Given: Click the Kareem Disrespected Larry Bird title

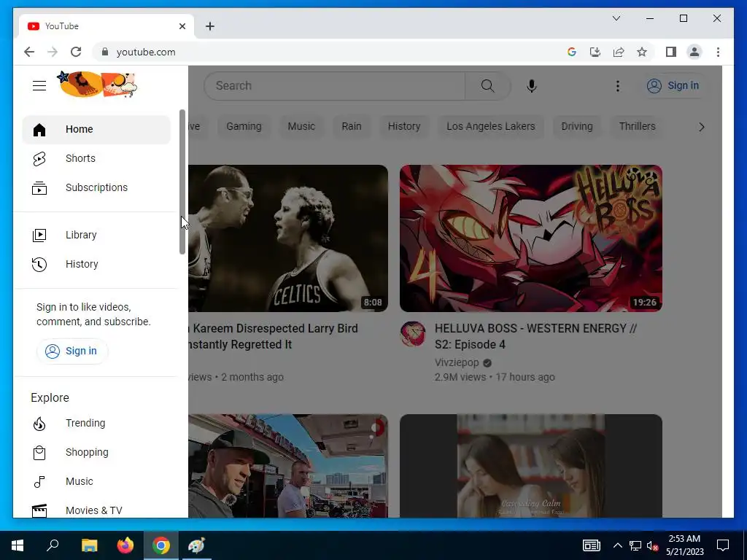Looking at the screenshot, I should 274,337.
